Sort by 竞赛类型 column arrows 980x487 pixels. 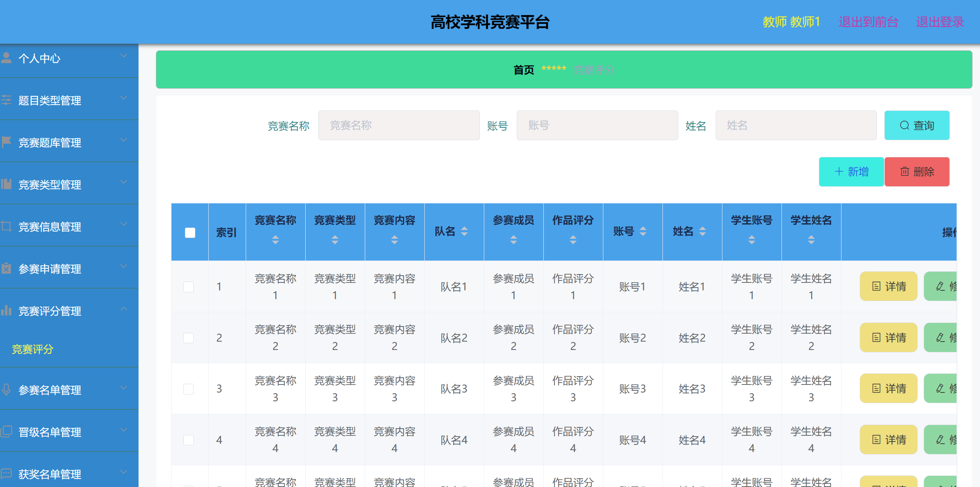point(335,240)
